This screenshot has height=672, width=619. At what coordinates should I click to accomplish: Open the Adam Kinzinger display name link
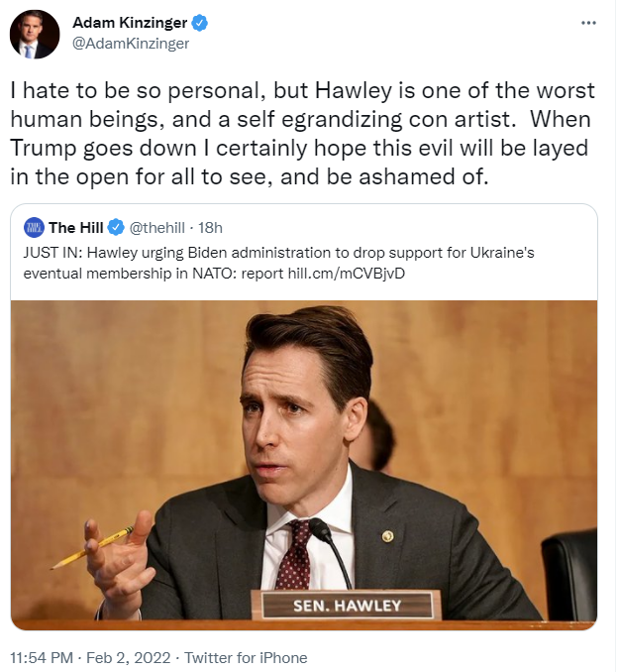130,22
